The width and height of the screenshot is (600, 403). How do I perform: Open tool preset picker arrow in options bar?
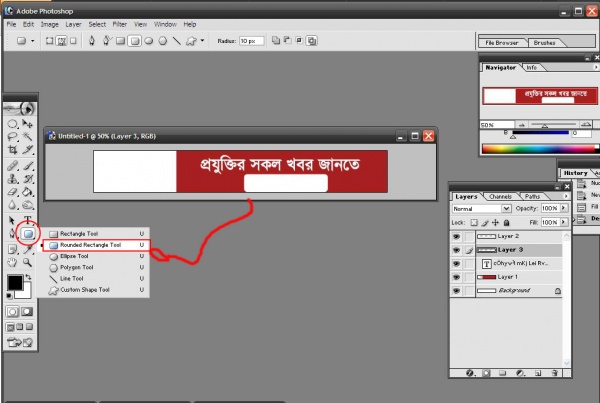tap(33, 41)
